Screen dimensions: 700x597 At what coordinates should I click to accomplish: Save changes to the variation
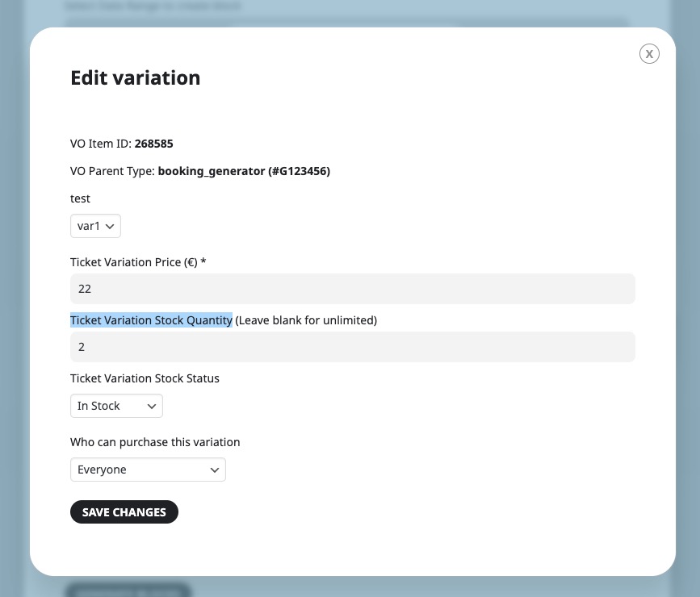(124, 511)
